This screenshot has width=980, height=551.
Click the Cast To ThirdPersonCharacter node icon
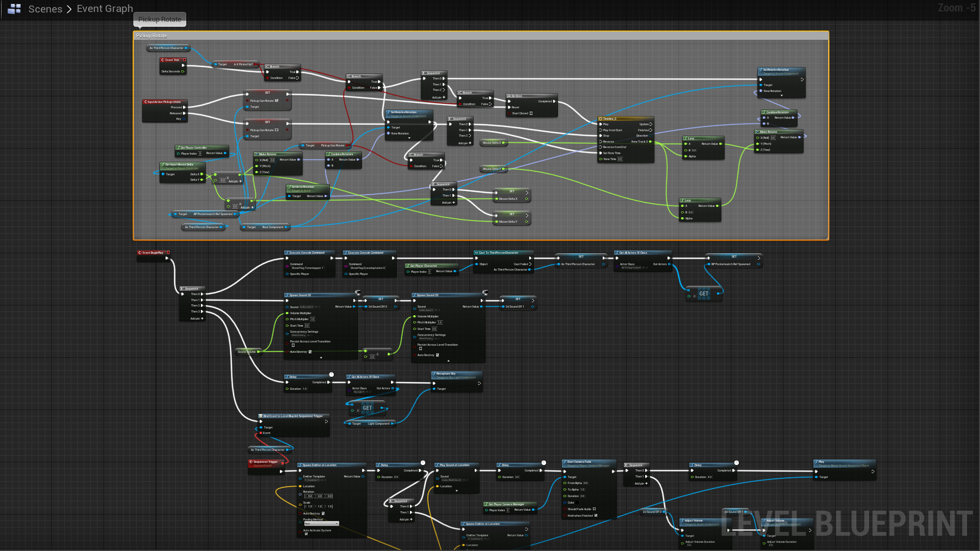[x=476, y=253]
